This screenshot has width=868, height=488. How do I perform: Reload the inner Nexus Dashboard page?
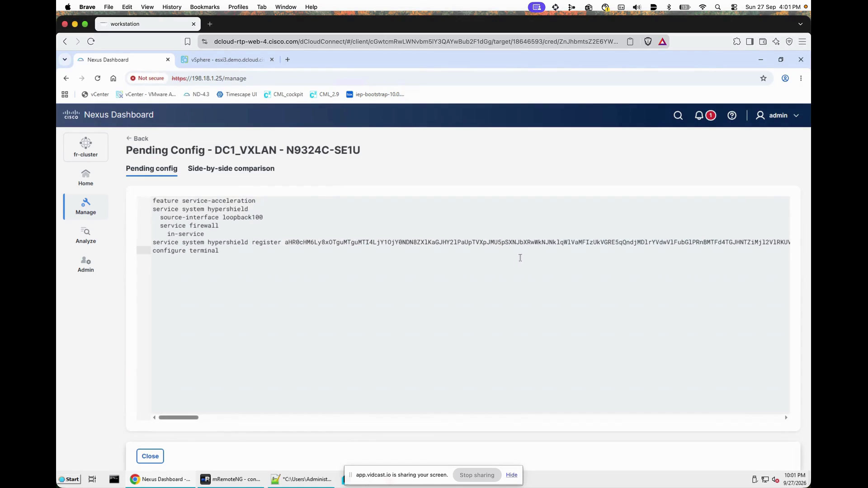[x=97, y=78]
